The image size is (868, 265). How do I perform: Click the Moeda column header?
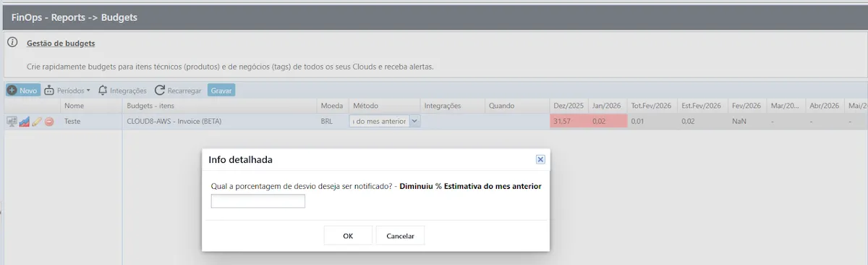pos(333,106)
